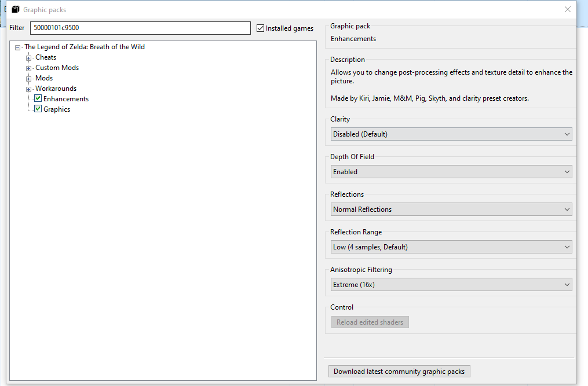Image resolution: width=588 pixels, height=386 pixels.
Task: Toggle the Installed games checkbox
Action: click(261, 28)
